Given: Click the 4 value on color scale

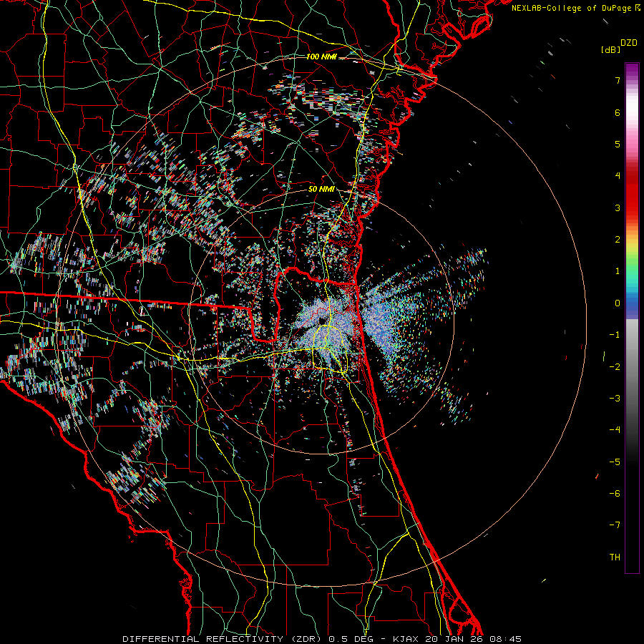Looking at the screenshot, I should click(x=618, y=176).
